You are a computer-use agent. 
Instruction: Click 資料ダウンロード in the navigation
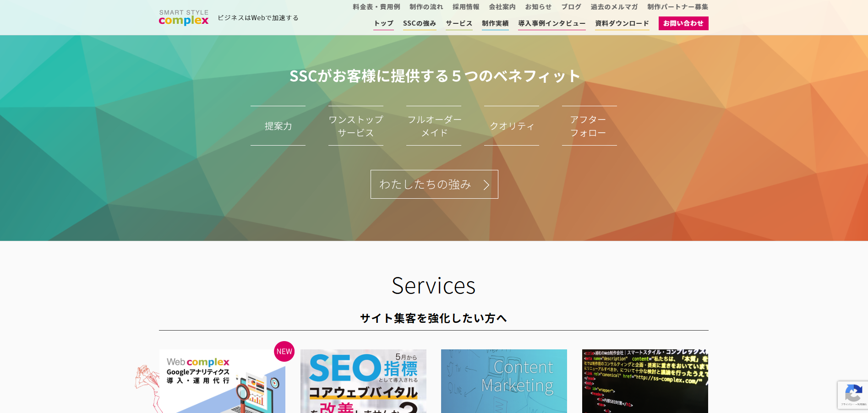pos(622,23)
